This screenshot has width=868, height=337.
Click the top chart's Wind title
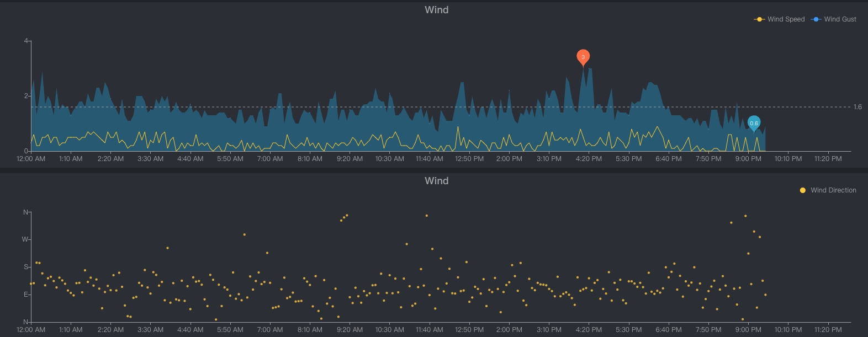[x=436, y=10]
